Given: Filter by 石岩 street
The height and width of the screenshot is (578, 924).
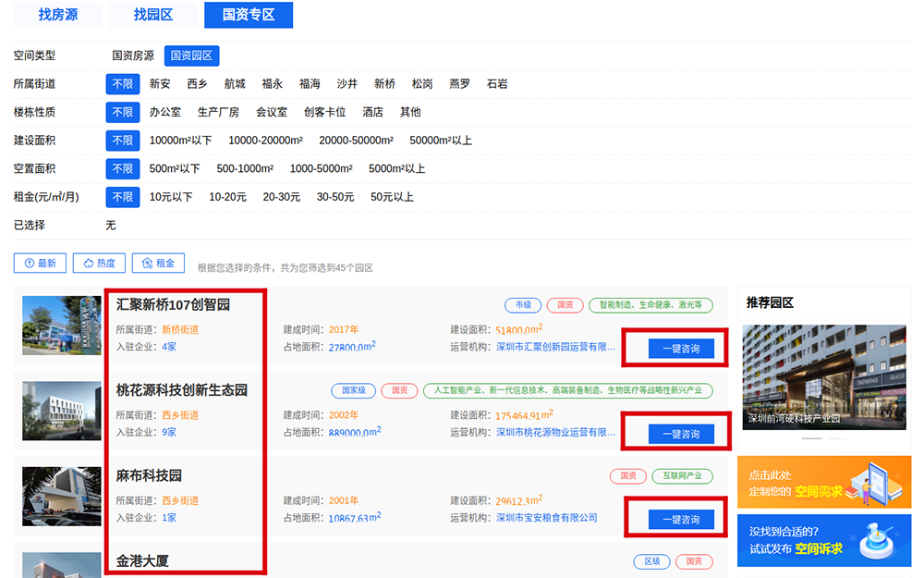Looking at the screenshot, I should [497, 84].
